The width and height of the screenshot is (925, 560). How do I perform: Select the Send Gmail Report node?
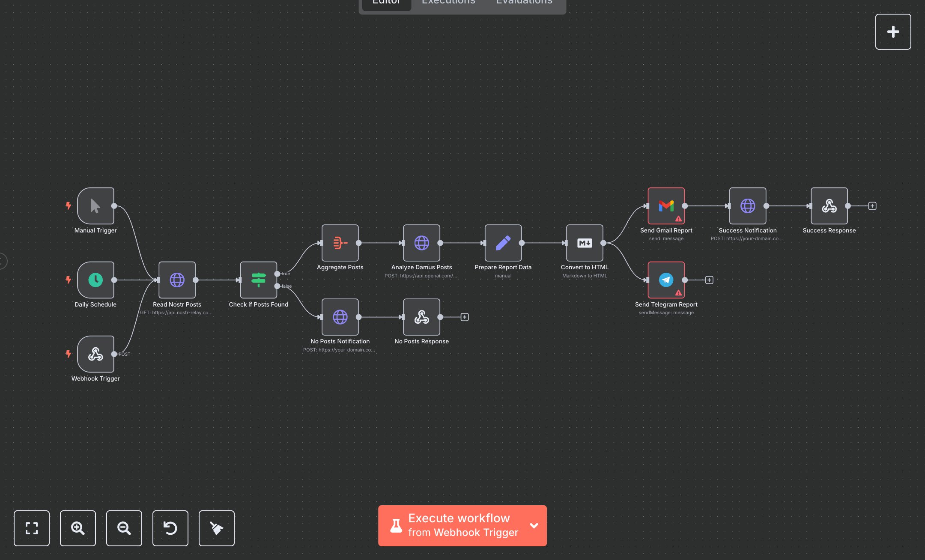tap(666, 206)
